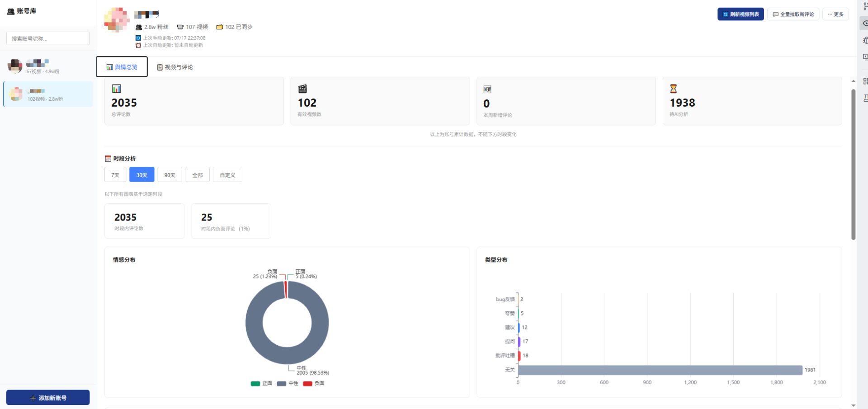Image resolution: width=868 pixels, height=409 pixels.
Task: Click the 无关 bar in 类型分布 chart
Action: pos(660,370)
